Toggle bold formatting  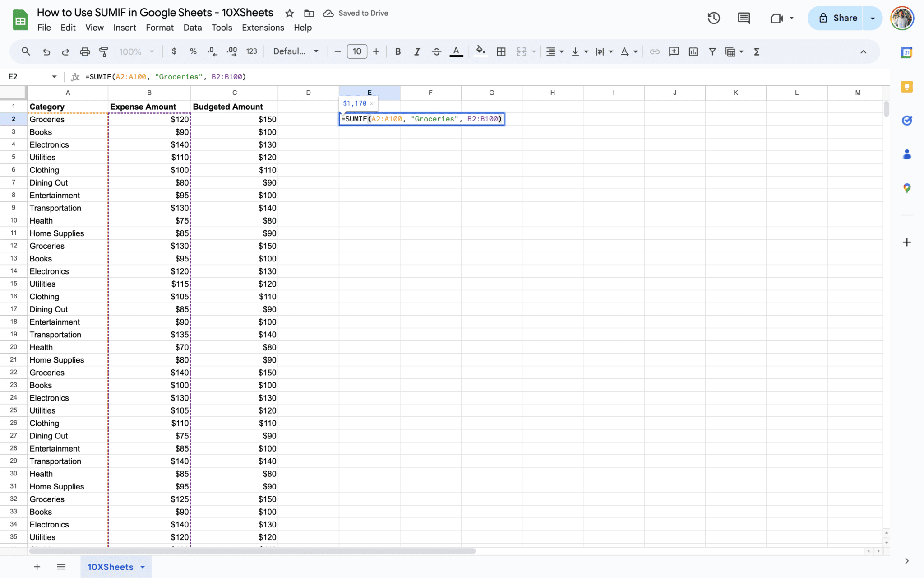tap(397, 51)
